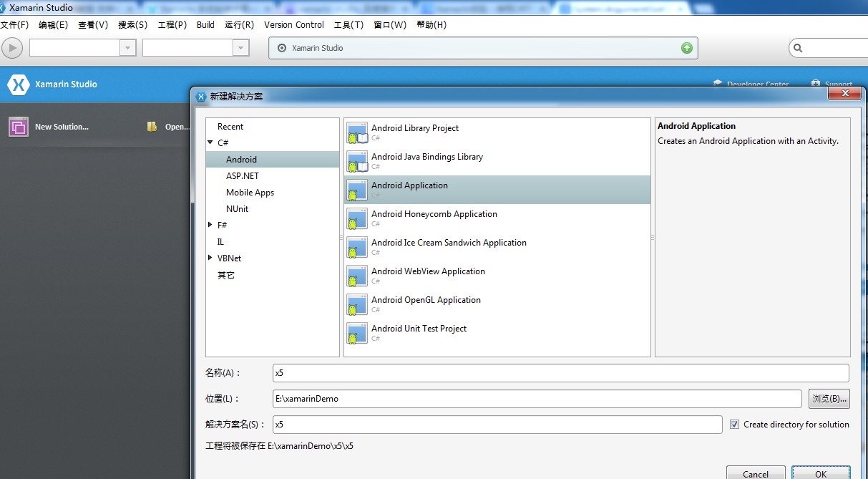Click the Developer Center icon
Screen dimensions: 868x479
(x=718, y=84)
